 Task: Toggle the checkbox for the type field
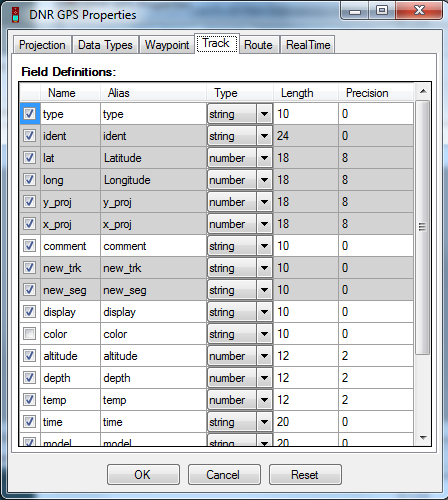coord(29,114)
